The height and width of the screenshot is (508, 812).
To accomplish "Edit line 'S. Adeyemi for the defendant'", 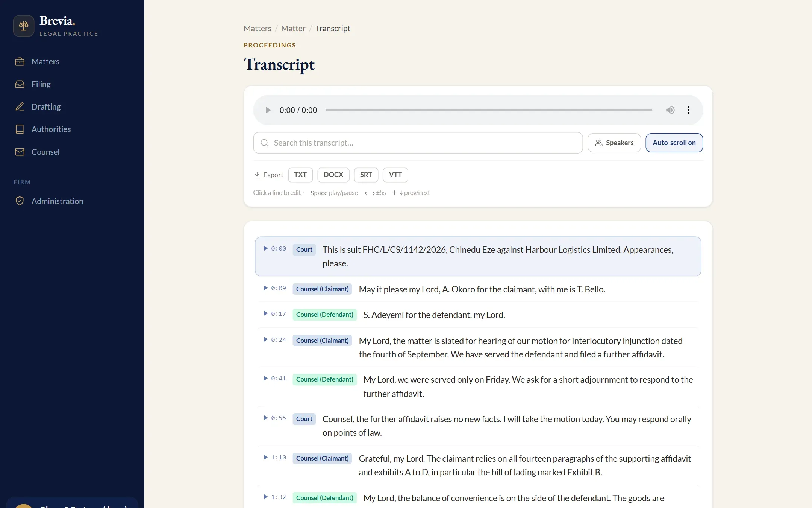I will 434,315.
